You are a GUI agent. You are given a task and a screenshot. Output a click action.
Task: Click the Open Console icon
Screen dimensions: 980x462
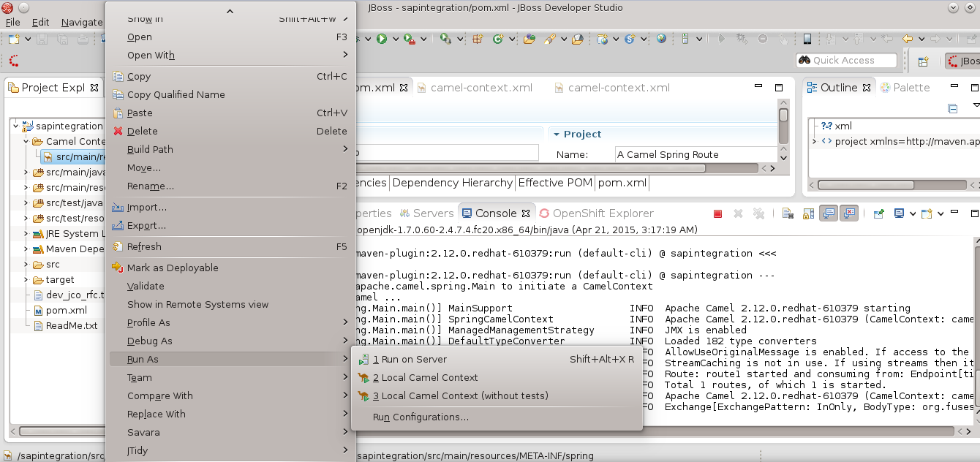[927, 213]
